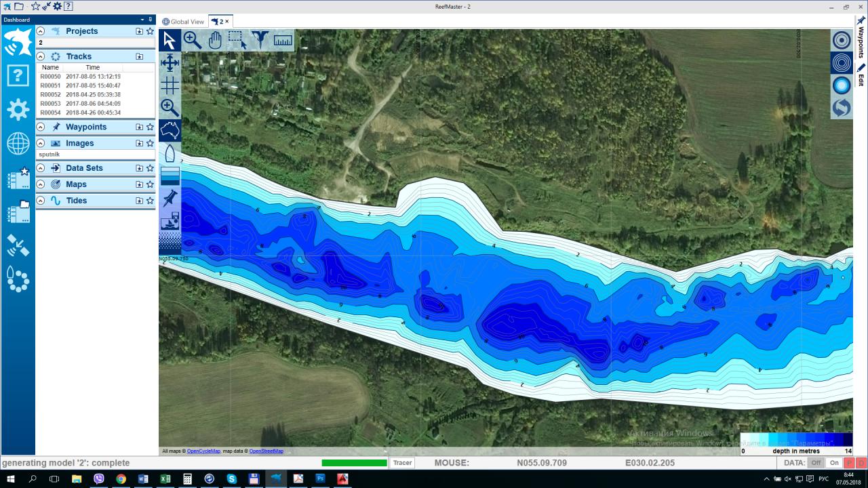
Task: Choose the ruler measure tool
Action: [x=283, y=41]
